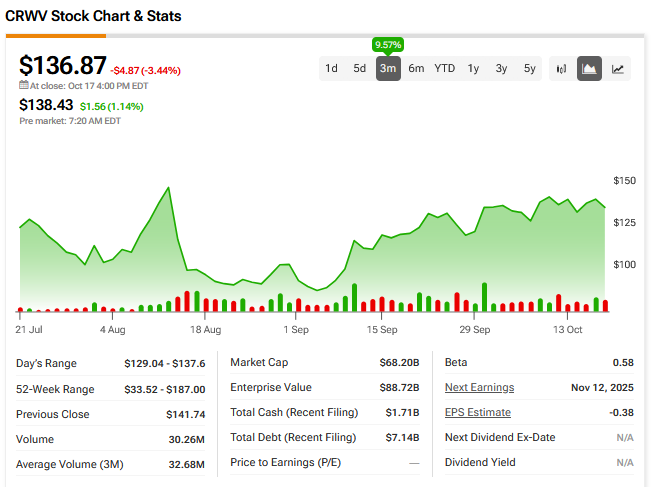
Task: Switch chart to 6m range
Action: pos(416,69)
